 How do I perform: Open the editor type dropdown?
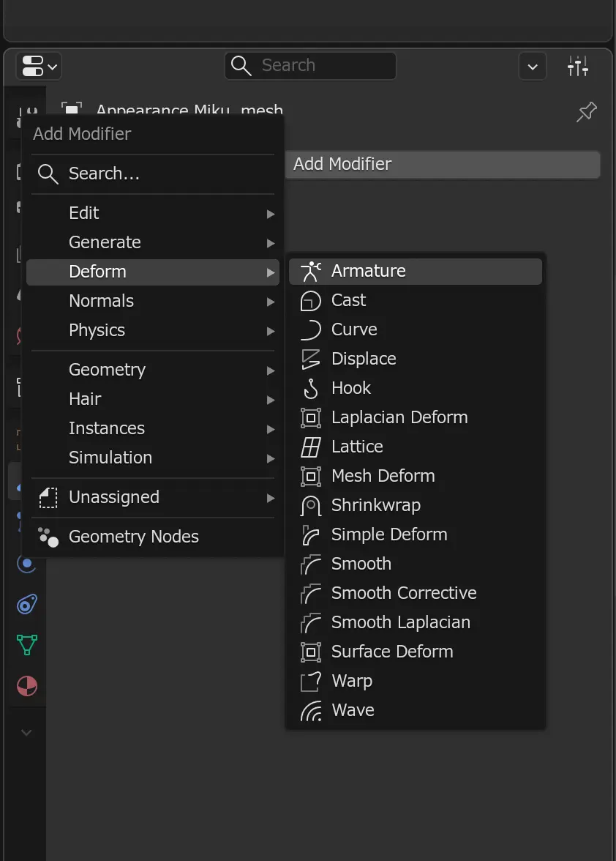(38, 67)
